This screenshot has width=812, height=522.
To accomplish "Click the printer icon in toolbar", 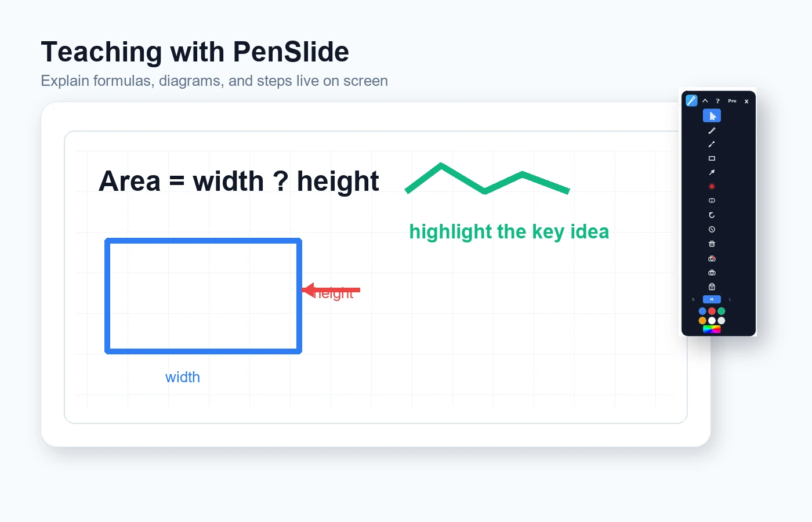I will tap(712, 287).
